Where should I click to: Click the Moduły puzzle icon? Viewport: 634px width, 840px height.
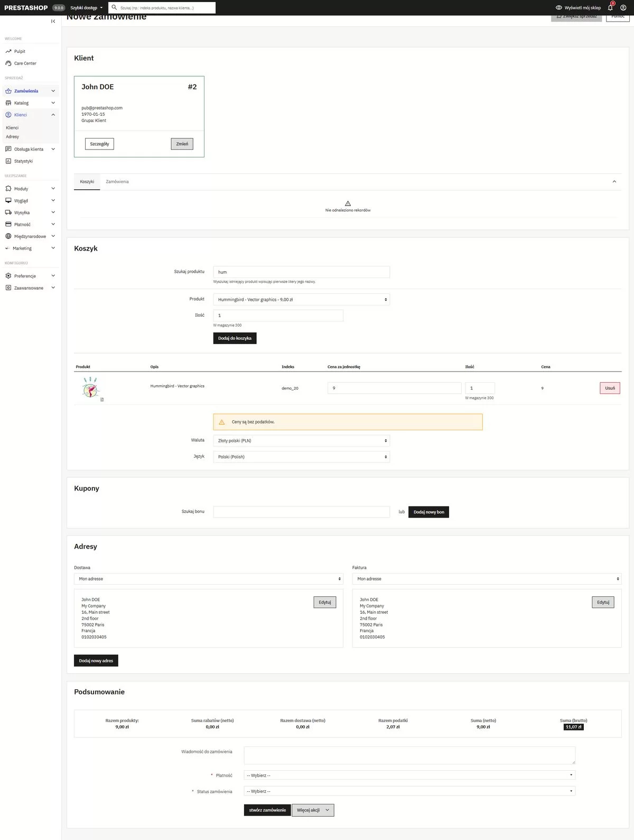point(8,189)
